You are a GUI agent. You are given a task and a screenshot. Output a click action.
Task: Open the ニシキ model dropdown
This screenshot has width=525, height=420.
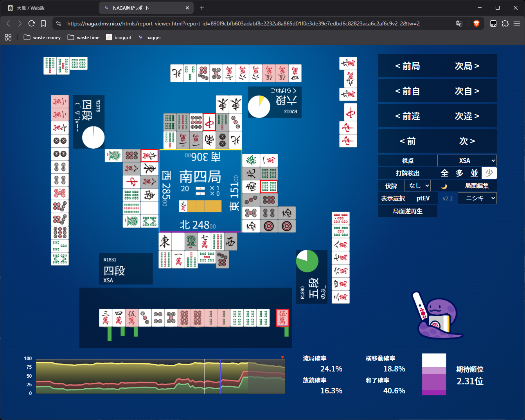click(x=477, y=198)
